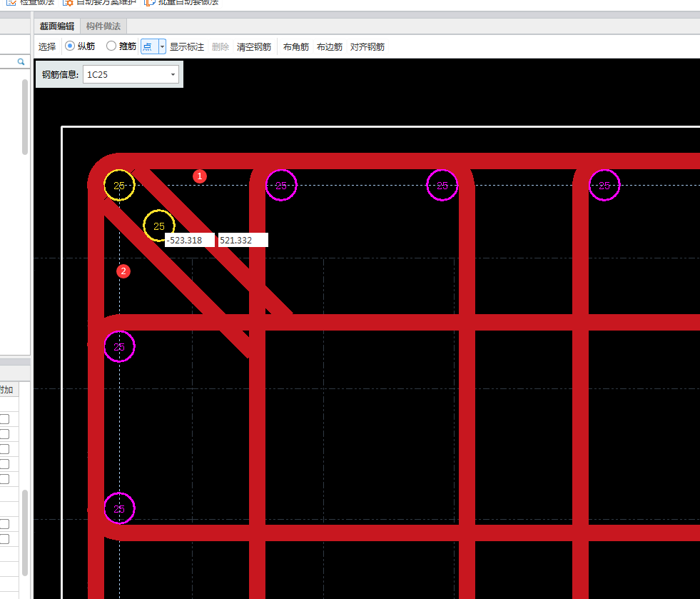Image resolution: width=700 pixels, height=599 pixels.
Task: Open the 构件做法 tab
Action: (x=103, y=26)
